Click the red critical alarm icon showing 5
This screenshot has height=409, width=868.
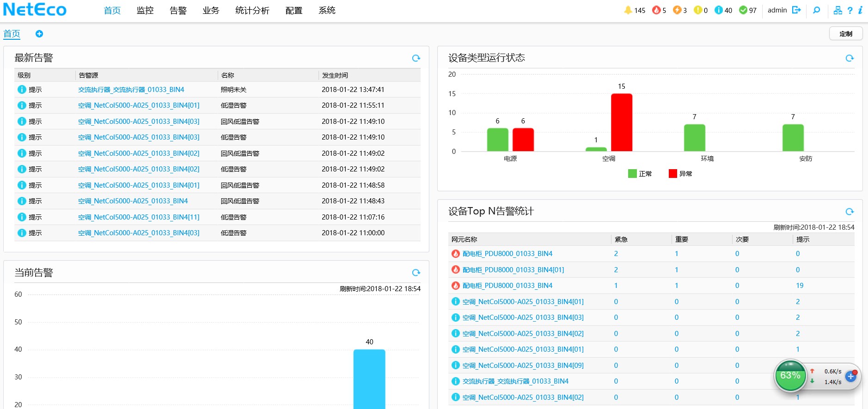[656, 10]
